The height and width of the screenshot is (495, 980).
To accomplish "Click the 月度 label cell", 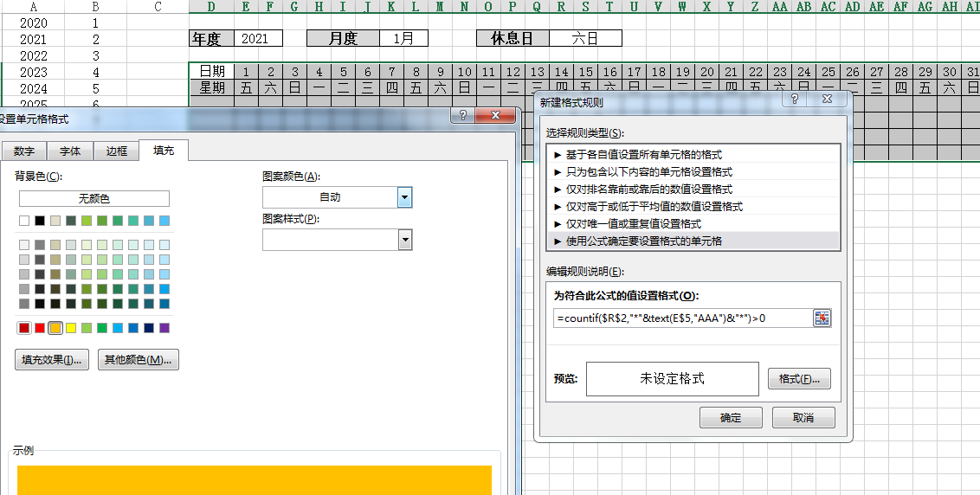I will [343, 39].
